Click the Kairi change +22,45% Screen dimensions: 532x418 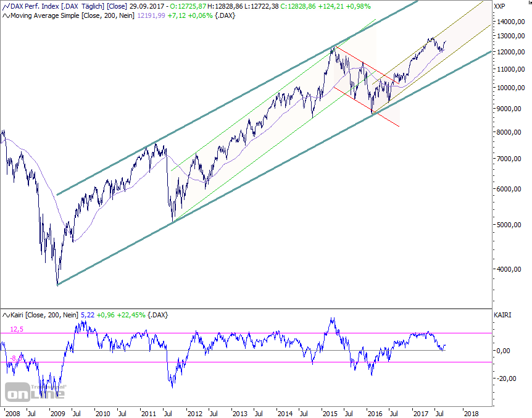coord(131,315)
